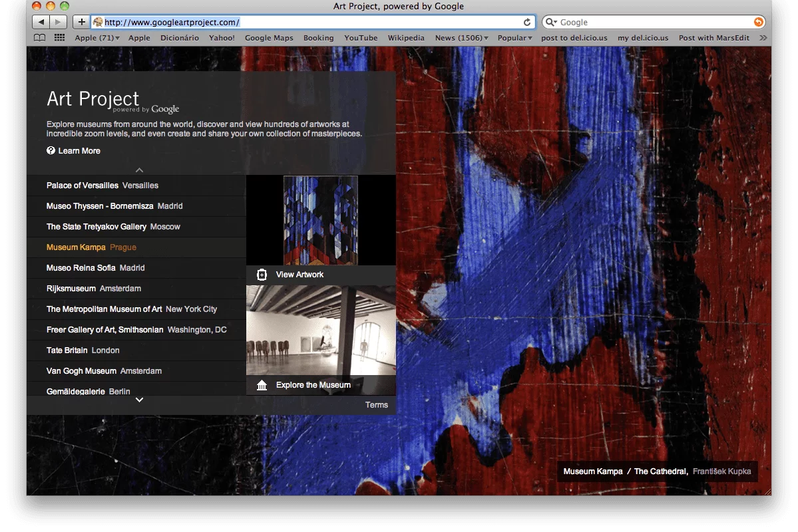This screenshot has height=532, width=798.
Task: Click the Learn More link
Action: pyautogui.click(x=79, y=150)
